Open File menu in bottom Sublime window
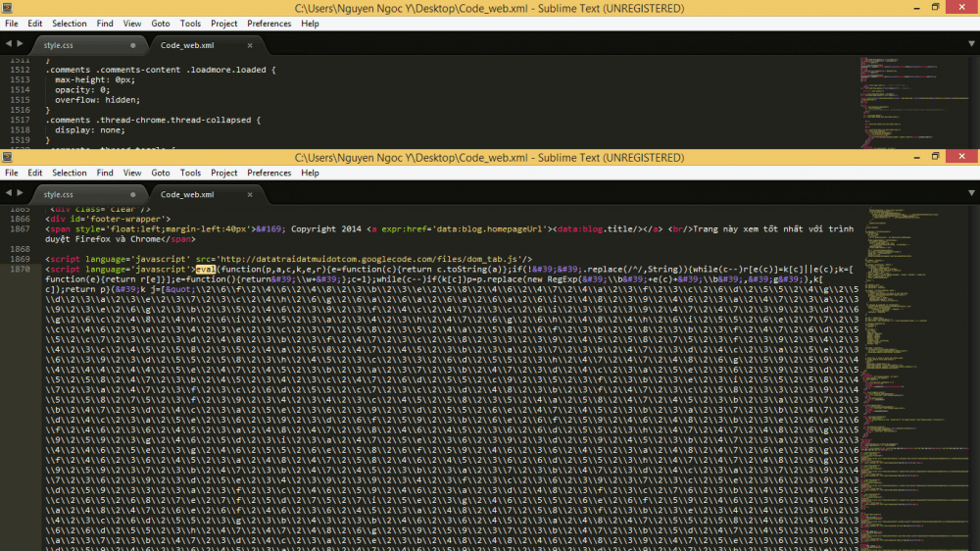The height and width of the screenshot is (551, 980). (11, 174)
